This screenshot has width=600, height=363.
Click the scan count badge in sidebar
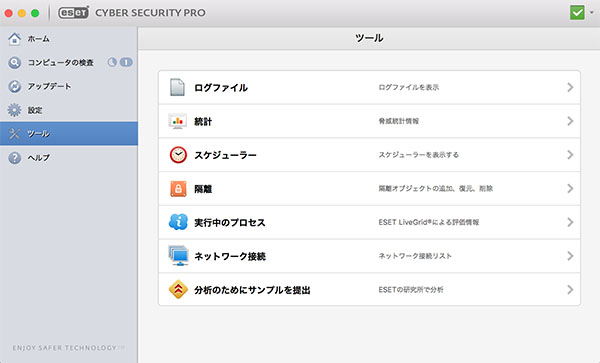click(126, 62)
